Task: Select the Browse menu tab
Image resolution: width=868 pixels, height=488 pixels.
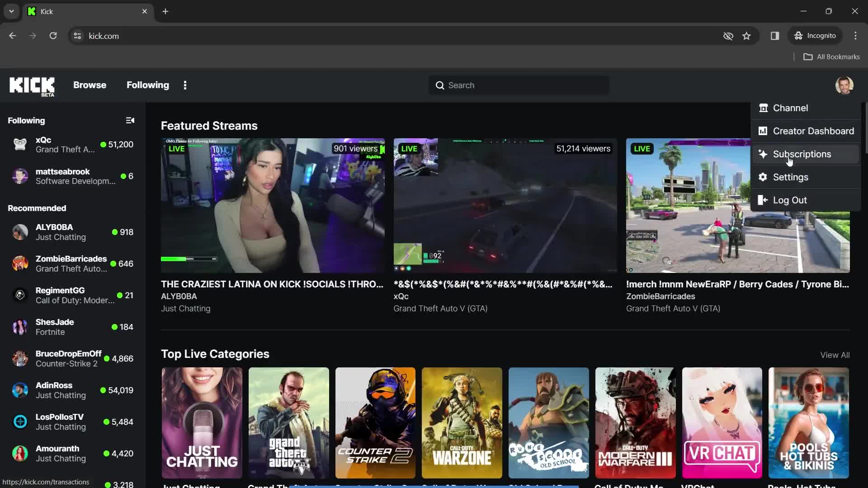Action: coord(90,84)
